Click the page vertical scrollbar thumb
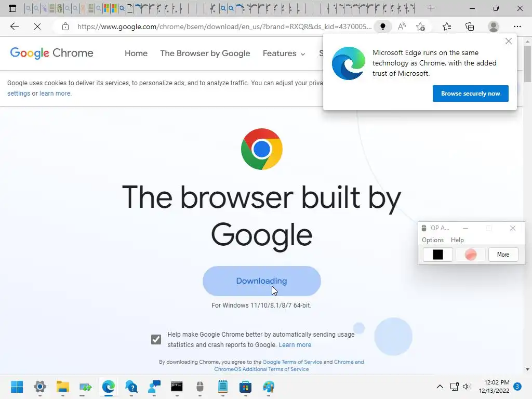This screenshot has height=399, width=532. point(527,64)
